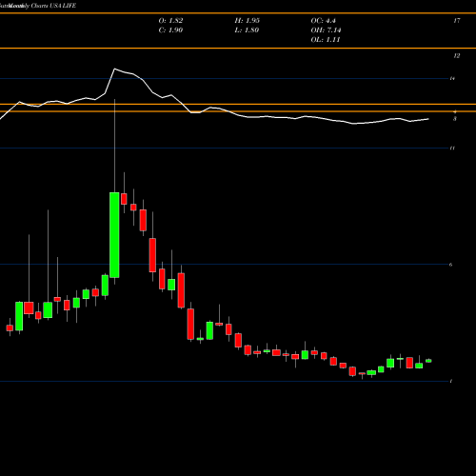Click the tall green candlestick at the peak
The width and height of the screenshot is (476, 476).
click(114, 235)
